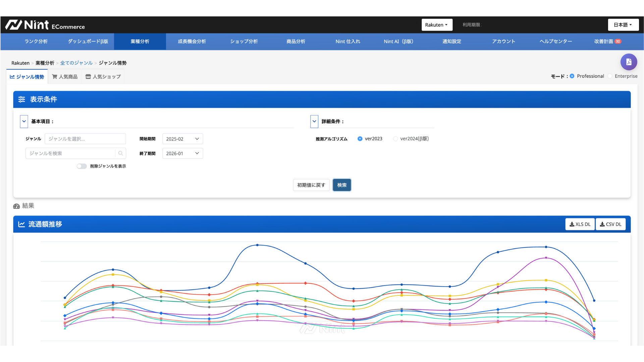Select the ver2024(β版) algorithm radio button
The width and height of the screenshot is (644, 362).
pyautogui.click(x=395, y=138)
